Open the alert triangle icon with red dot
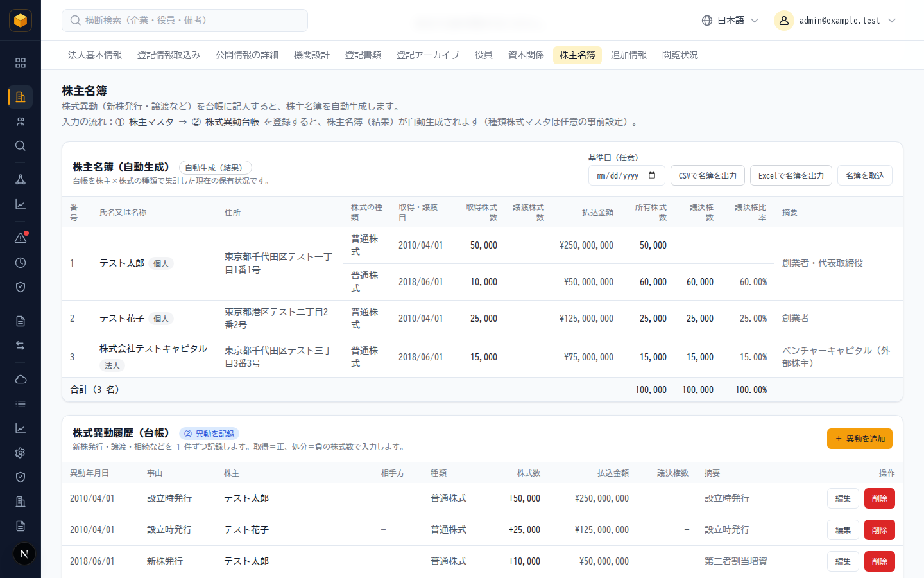Image resolution: width=924 pixels, height=578 pixels. point(21,238)
